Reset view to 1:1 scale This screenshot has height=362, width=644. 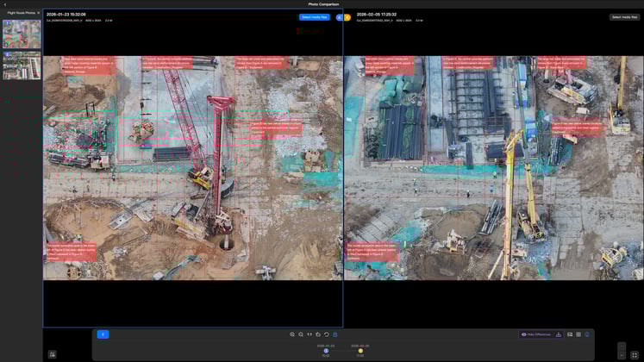[x=309, y=334]
